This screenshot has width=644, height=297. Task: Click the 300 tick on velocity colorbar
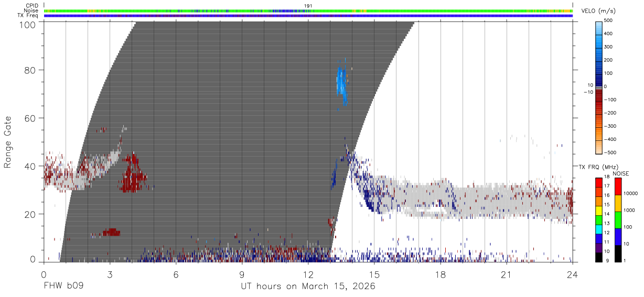[x=609, y=47]
